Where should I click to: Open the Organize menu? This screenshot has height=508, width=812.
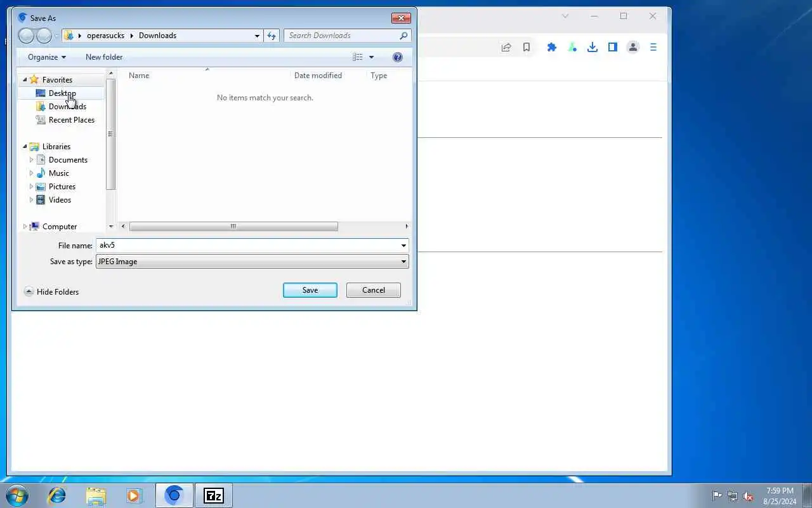47,57
